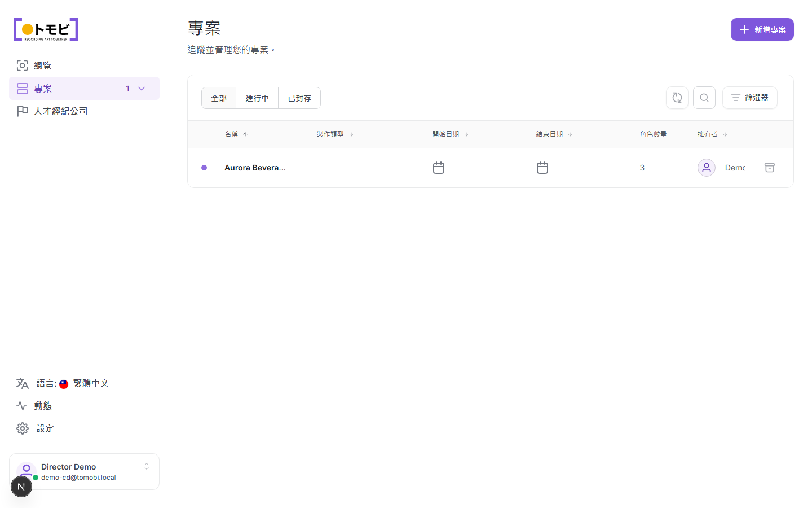Open the 篩選器 filter button
Image resolution: width=812 pixels, height=508 pixels.
tap(750, 98)
